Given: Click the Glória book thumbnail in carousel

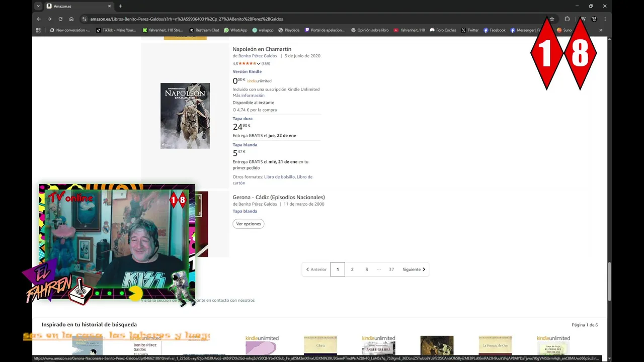Looking at the screenshot, I should pyautogui.click(x=320, y=345).
